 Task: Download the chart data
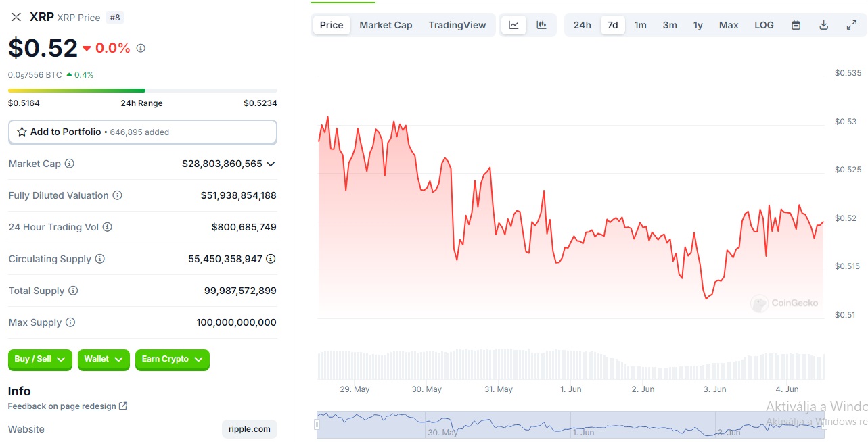824,25
